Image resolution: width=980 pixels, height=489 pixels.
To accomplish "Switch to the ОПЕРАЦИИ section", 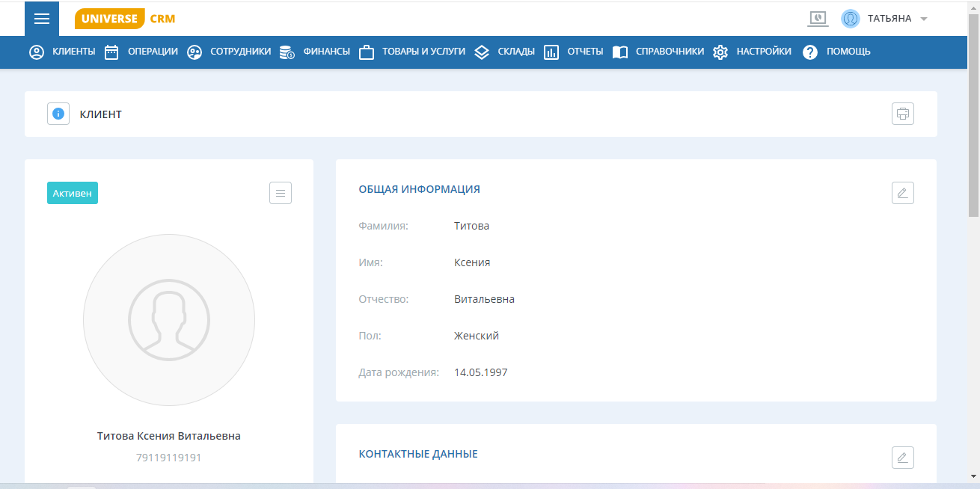I will [153, 52].
